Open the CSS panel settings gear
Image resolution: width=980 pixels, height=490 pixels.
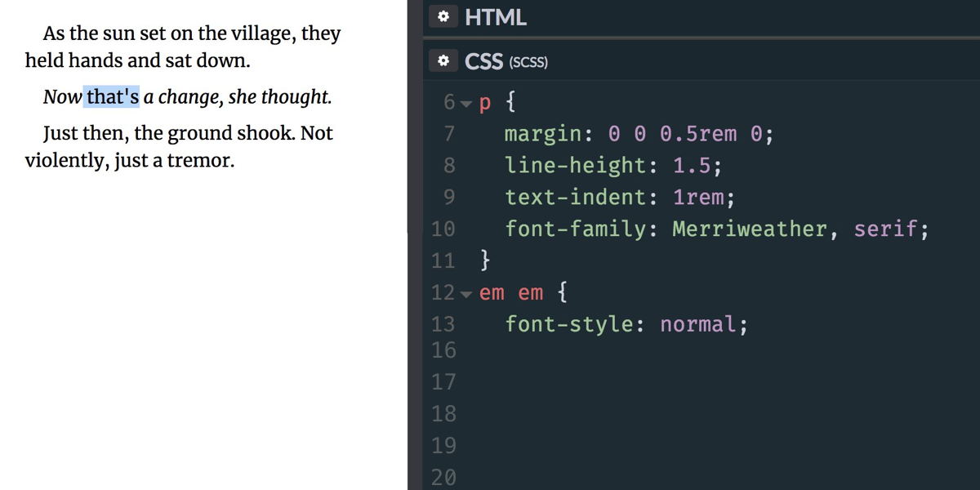443,61
